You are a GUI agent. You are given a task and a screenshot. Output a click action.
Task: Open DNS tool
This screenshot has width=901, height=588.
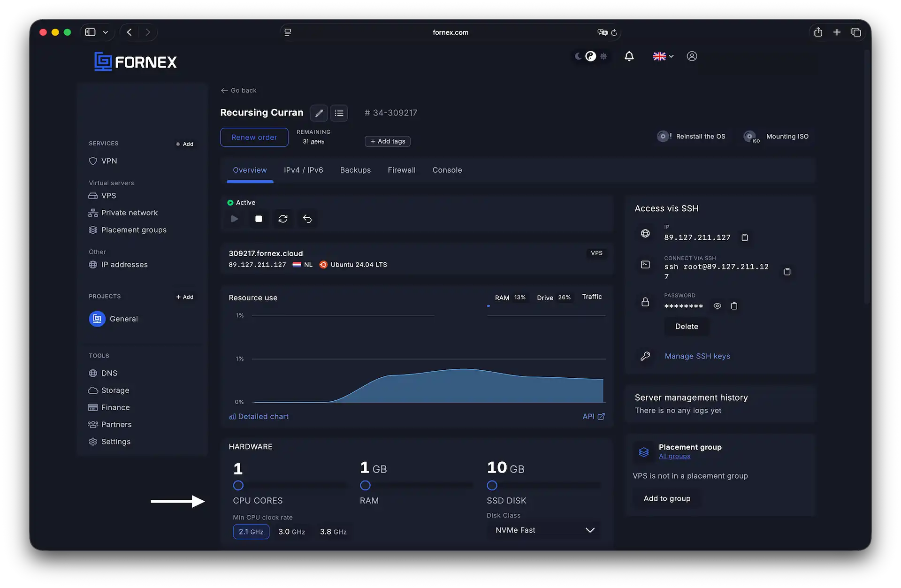(x=103, y=374)
